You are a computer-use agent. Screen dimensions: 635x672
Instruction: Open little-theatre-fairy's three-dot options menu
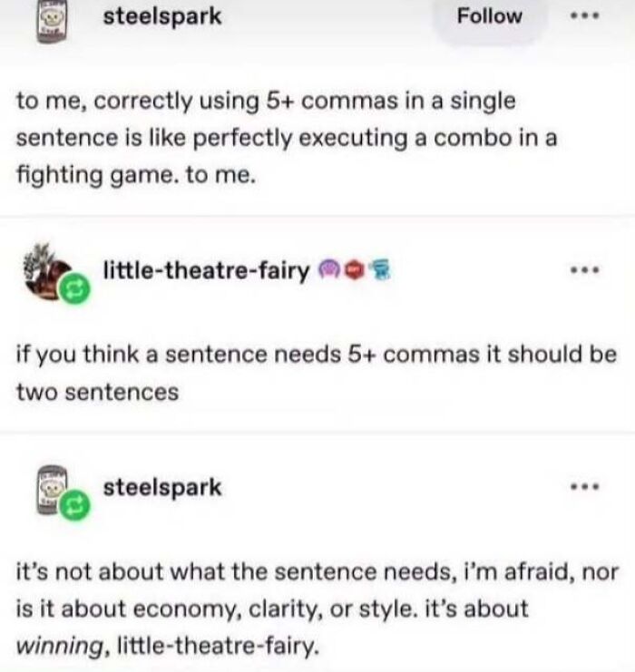[584, 270]
